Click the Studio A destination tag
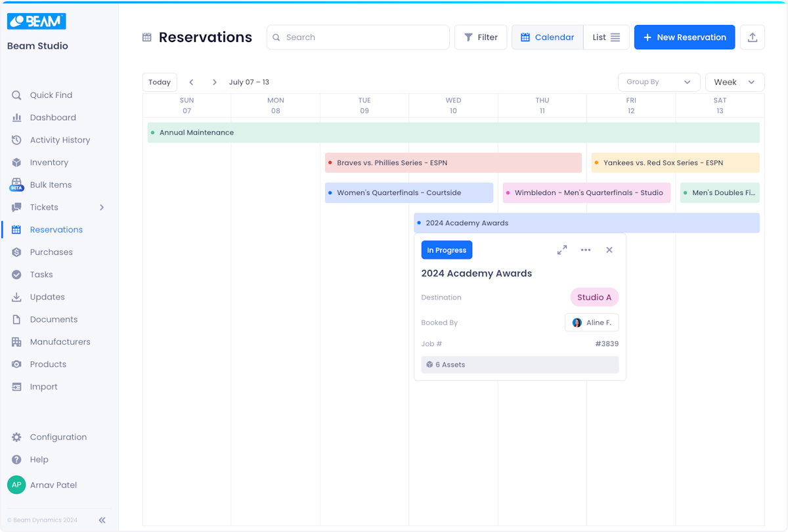This screenshot has width=788, height=532. point(594,298)
